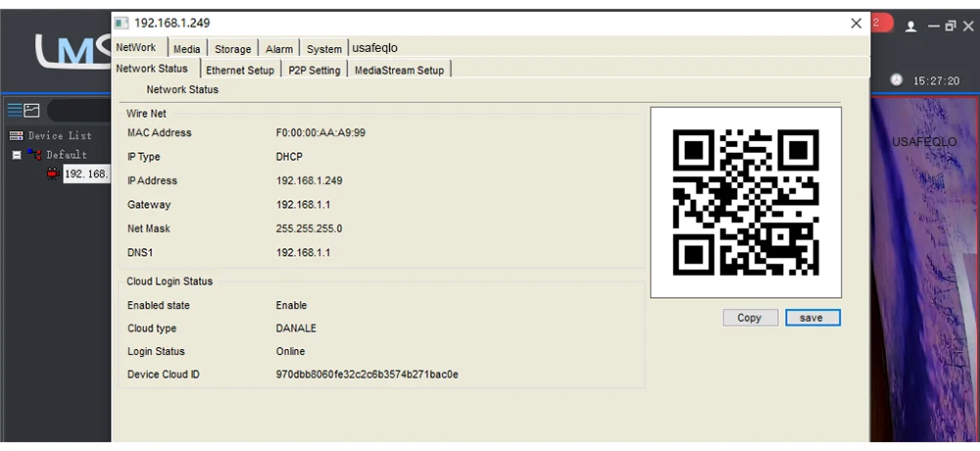This screenshot has height=451, width=980.
Task: Click the save button under the QR code
Action: [x=812, y=318]
